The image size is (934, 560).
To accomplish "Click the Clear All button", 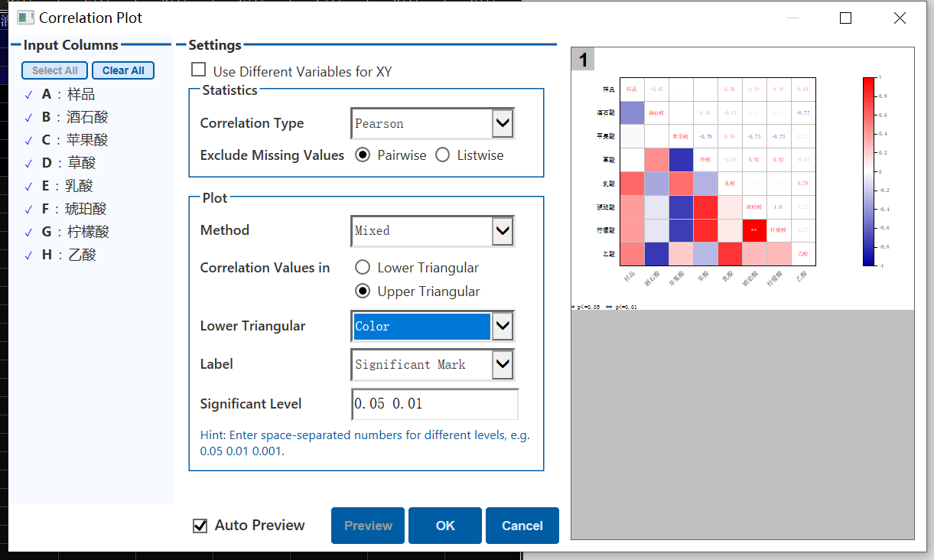I will click(123, 70).
